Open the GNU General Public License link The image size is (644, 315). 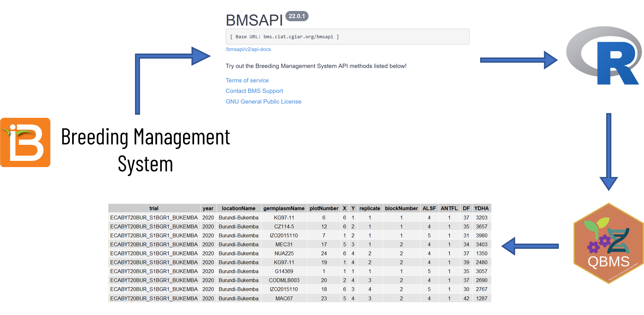(x=263, y=102)
